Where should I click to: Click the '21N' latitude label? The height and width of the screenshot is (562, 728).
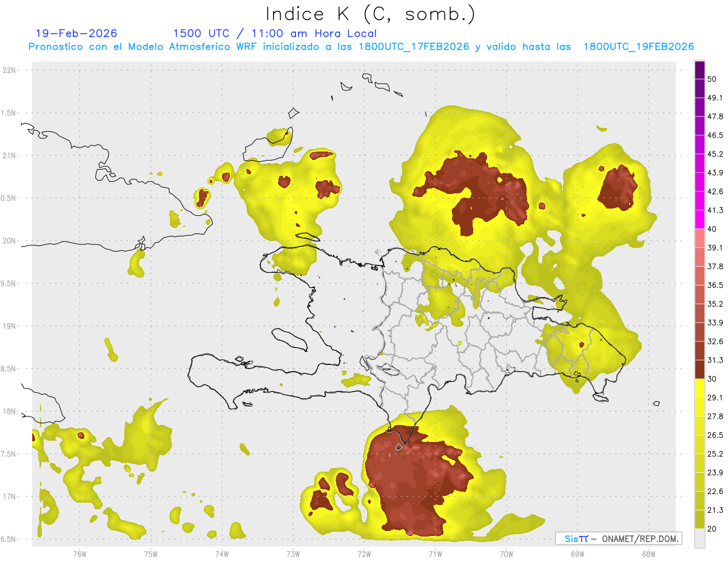pos(10,155)
